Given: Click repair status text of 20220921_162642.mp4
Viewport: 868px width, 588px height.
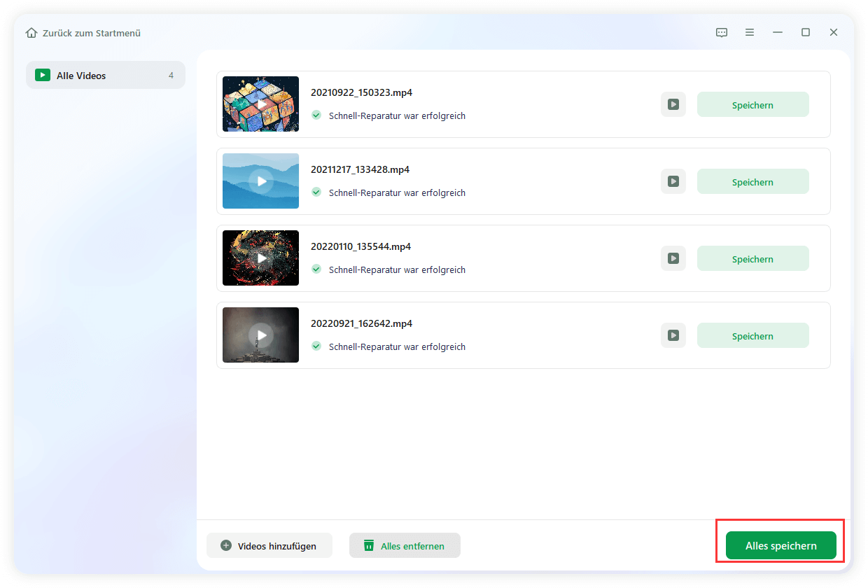Looking at the screenshot, I should [x=397, y=346].
